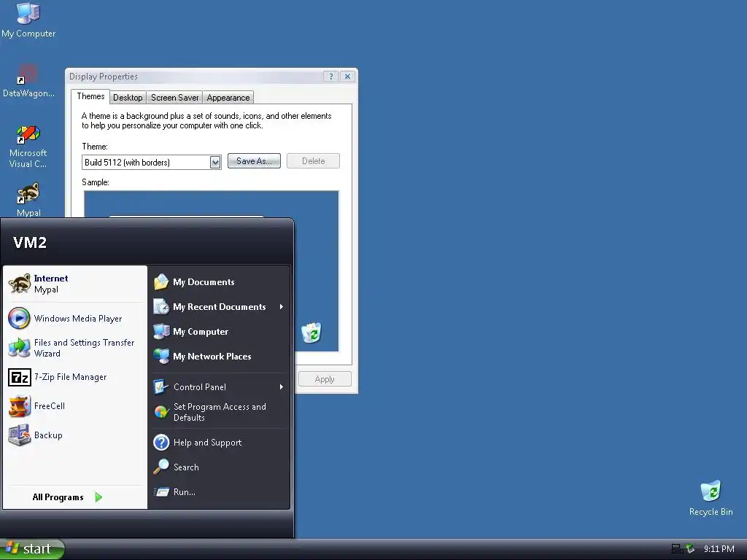Viewport: 747px width, 560px height.
Task: Open Files and Settings Transfer Wizard
Action: pyautogui.click(x=75, y=348)
